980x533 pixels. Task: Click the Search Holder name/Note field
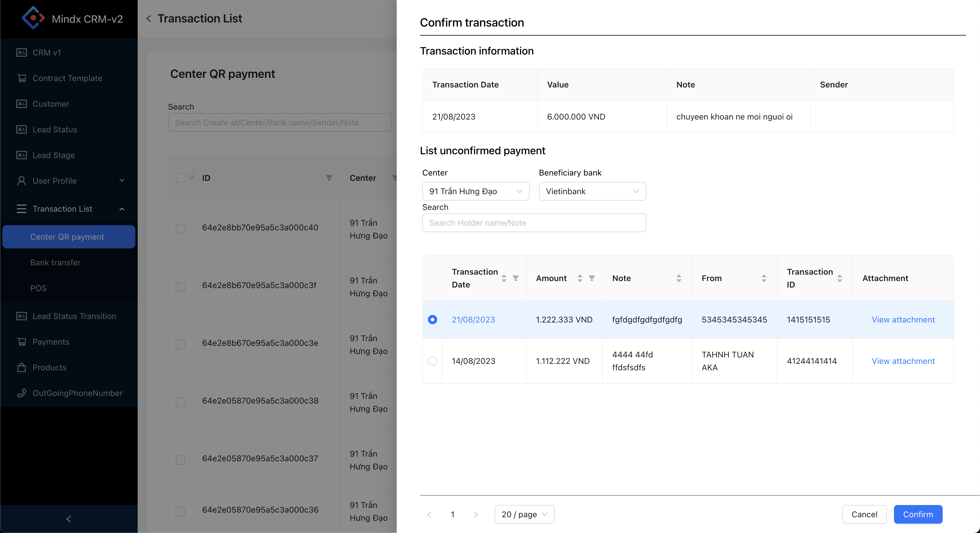(x=534, y=222)
